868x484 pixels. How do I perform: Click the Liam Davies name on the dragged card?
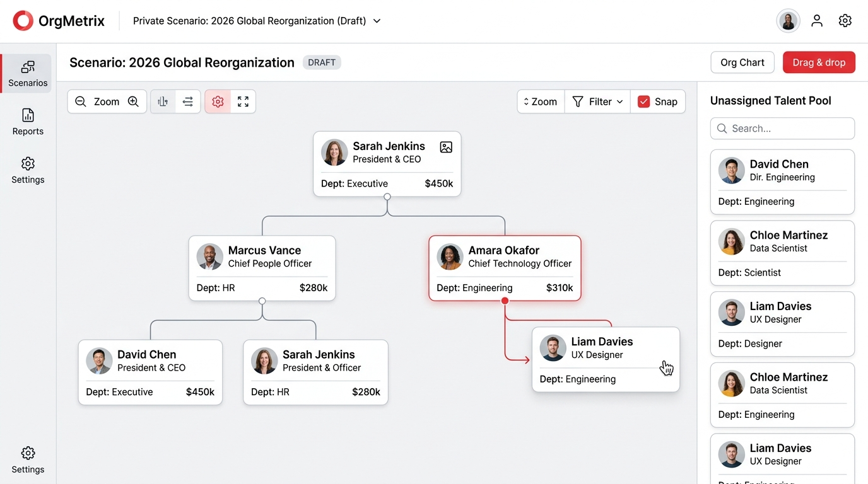[602, 342]
